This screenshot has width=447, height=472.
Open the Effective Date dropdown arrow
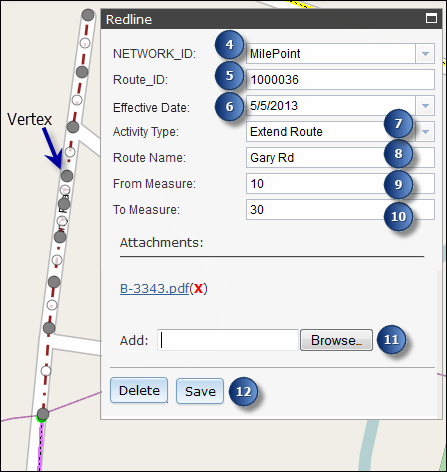point(425,106)
